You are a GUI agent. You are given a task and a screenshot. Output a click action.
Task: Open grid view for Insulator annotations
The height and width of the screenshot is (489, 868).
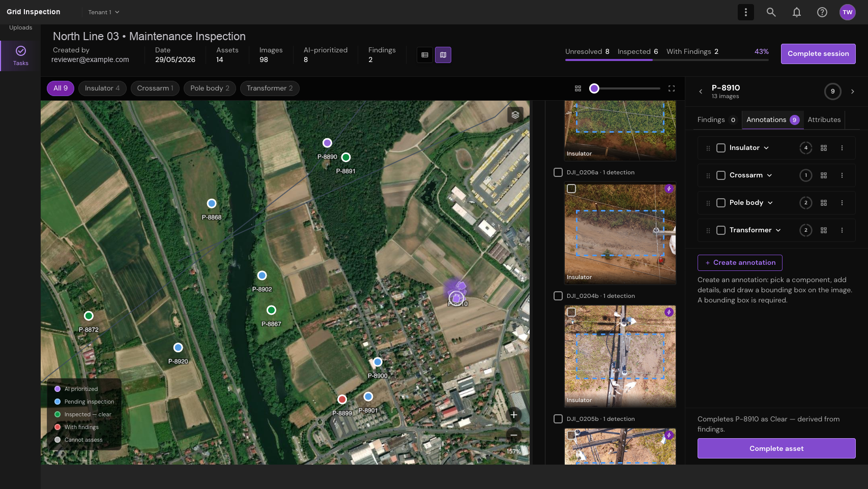[824, 148]
